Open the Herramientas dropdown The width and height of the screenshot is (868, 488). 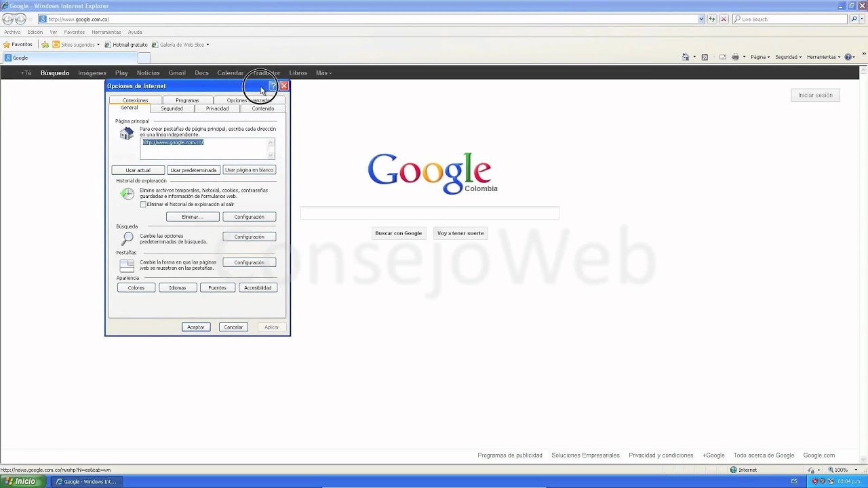[x=822, y=57]
